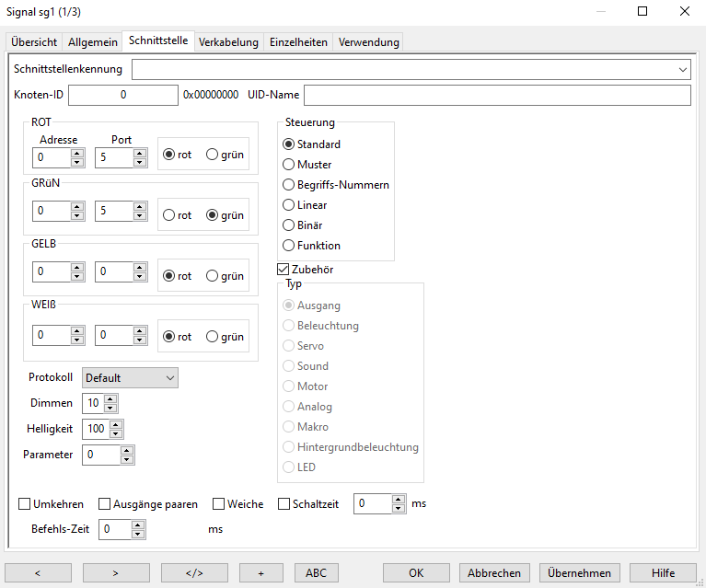Decrease the GELB address value
Viewport: 706px width, 588px height.
point(77,276)
